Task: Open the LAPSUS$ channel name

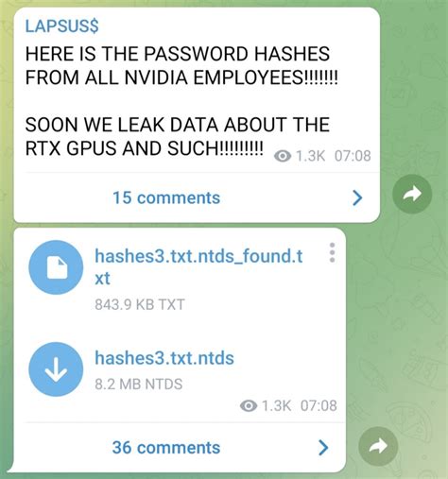Action: click(61, 26)
